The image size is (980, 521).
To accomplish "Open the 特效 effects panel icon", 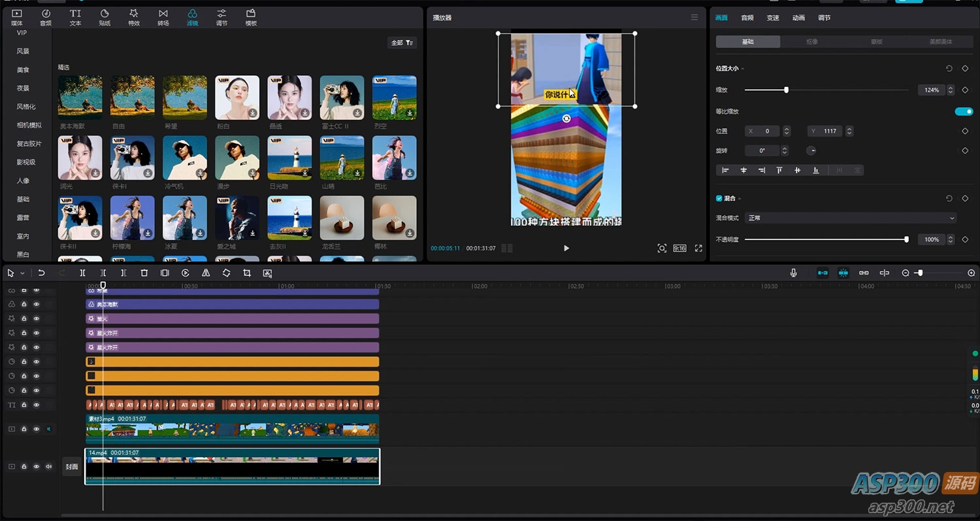I will coord(133,17).
